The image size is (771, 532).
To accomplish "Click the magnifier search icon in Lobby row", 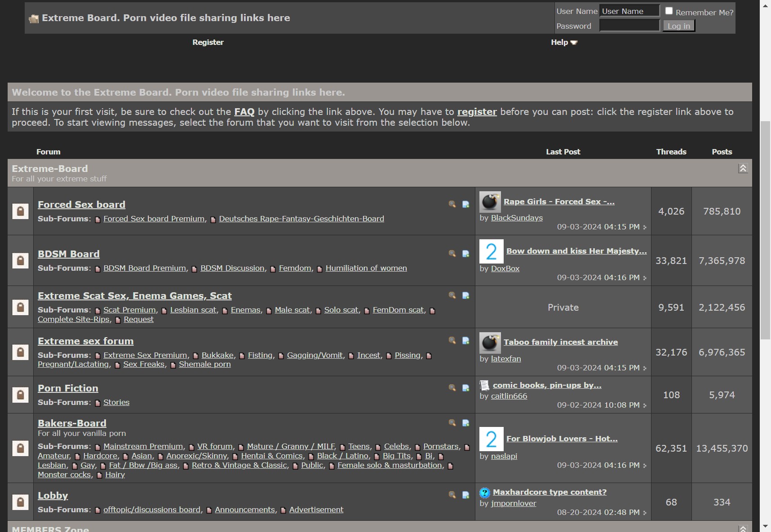I will [x=452, y=495].
